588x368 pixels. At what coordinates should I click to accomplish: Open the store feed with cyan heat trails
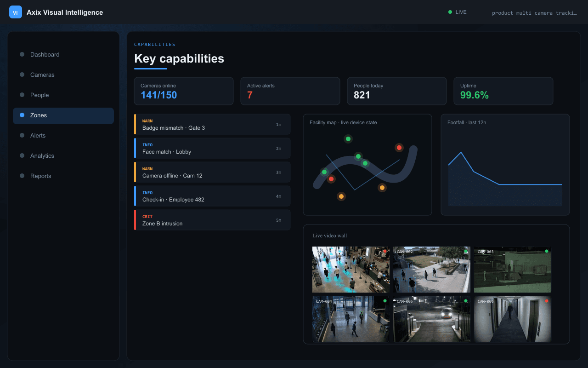coord(351,270)
